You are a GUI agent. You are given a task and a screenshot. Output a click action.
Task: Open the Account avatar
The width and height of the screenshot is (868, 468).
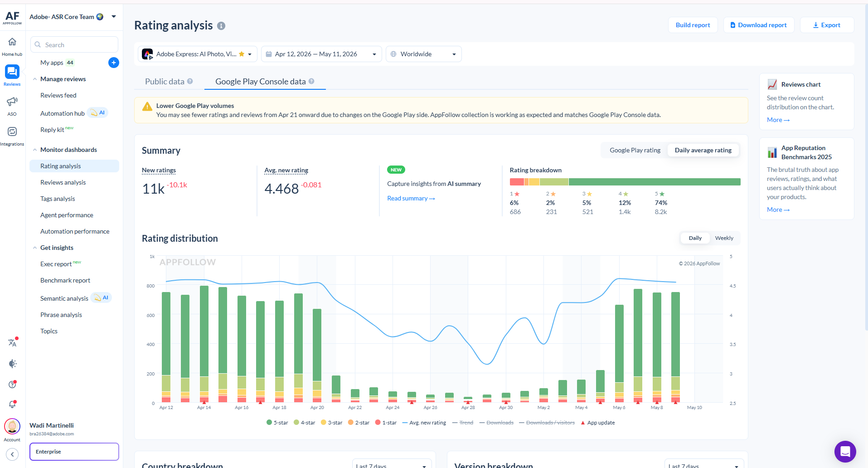click(12, 426)
